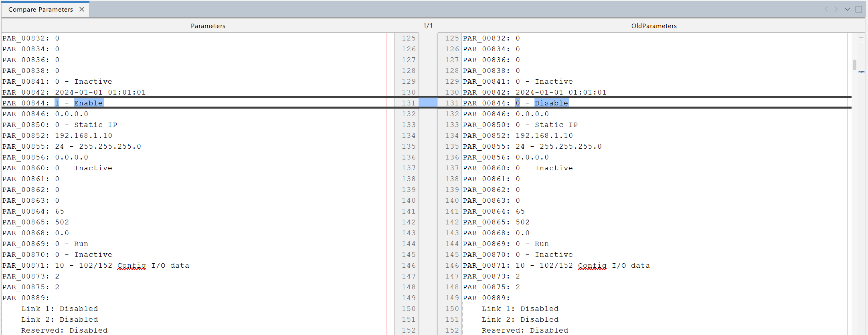This screenshot has height=335, width=868.
Task: Click 'Link 2: Disabled' in OldParameters pane
Action: [520, 319]
